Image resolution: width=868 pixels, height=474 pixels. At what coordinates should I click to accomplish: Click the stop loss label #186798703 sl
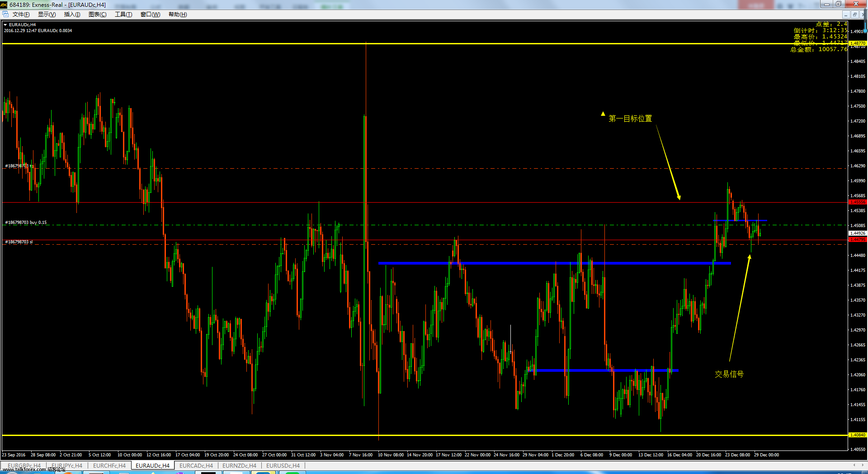click(x=19, y=242)
